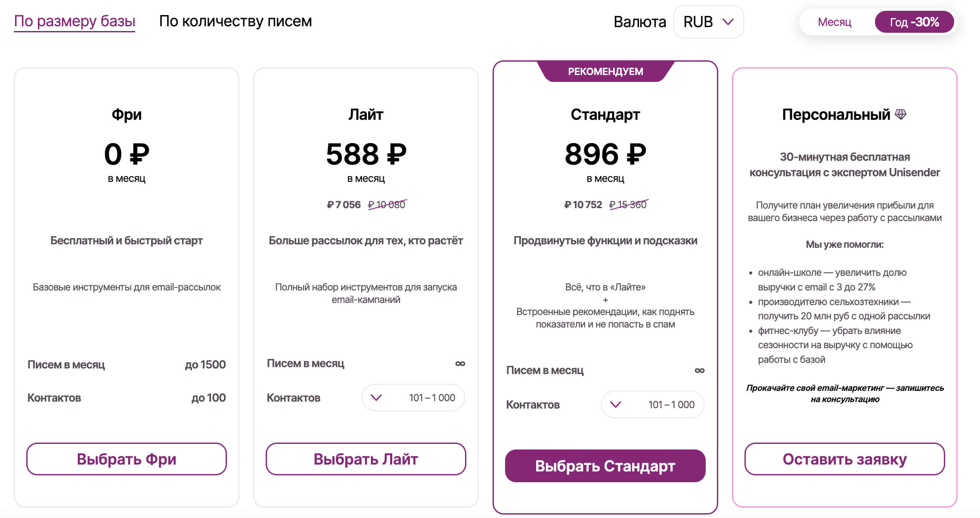This screenshot has width=980, height=518.
Task: Open the Лайт contacts dropdown 101–1 000
Action: pyautogui.click(x=413, y=397)
